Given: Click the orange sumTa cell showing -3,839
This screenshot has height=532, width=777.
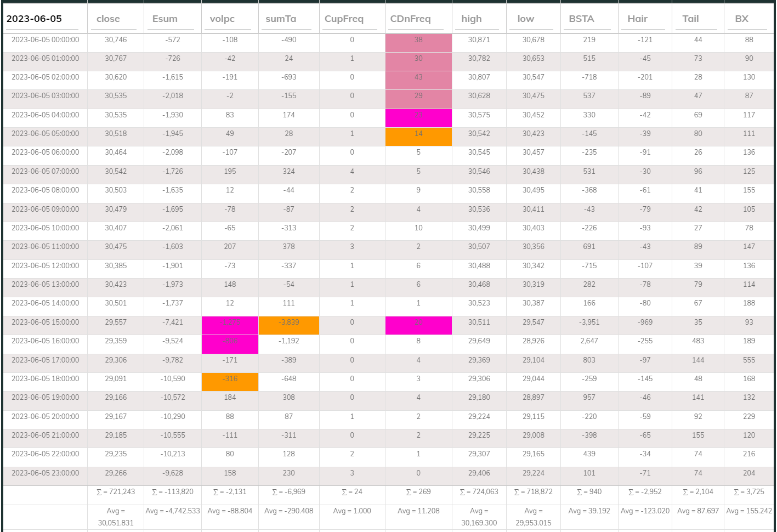Looking at the screenshot, I should [289, 325].
